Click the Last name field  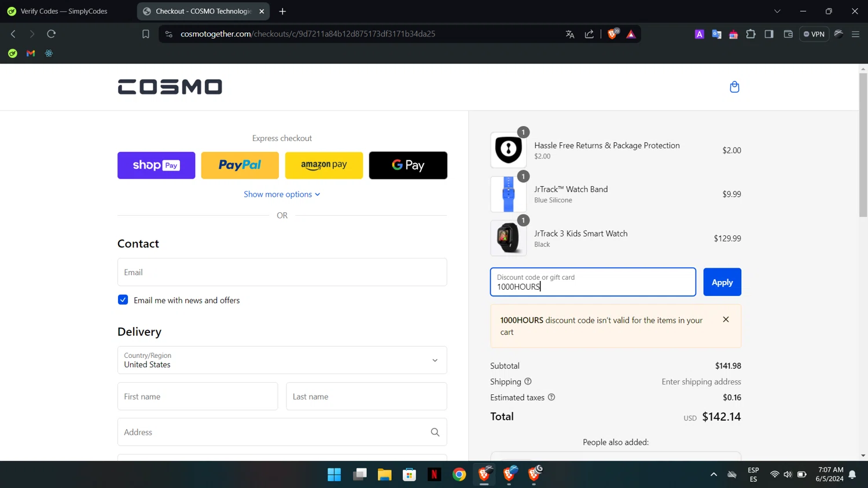click(x=367, y=397)
